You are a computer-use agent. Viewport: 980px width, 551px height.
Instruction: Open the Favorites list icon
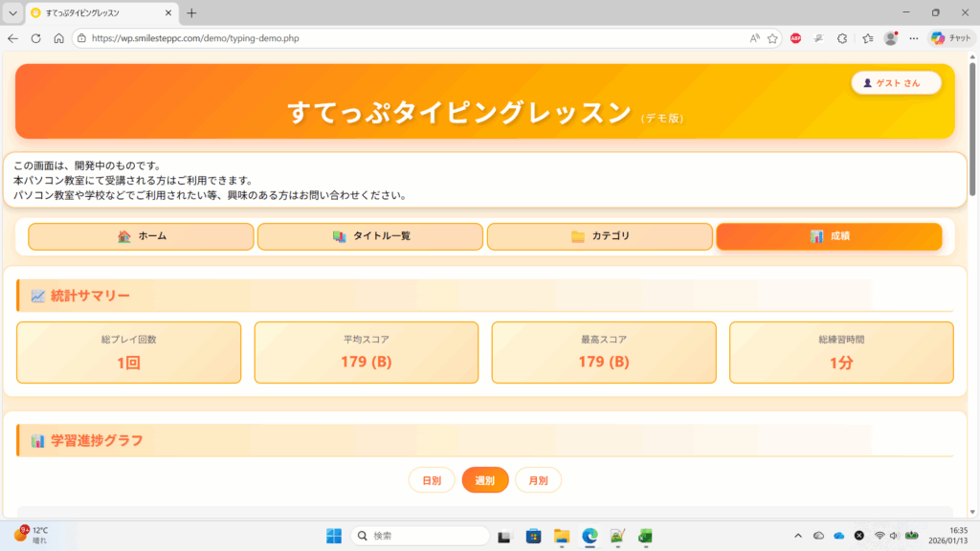867,38
